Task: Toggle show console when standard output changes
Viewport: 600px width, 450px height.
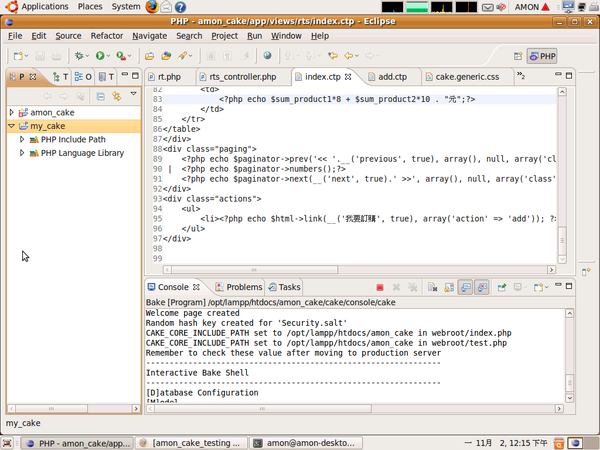Action: point(466,288)
